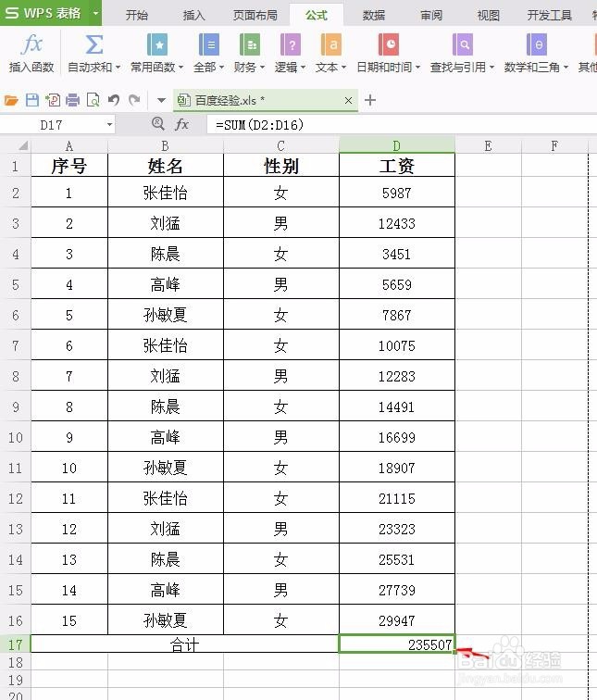Click the print preview icon
Viewport: 597px width, 700px height.
93,100
